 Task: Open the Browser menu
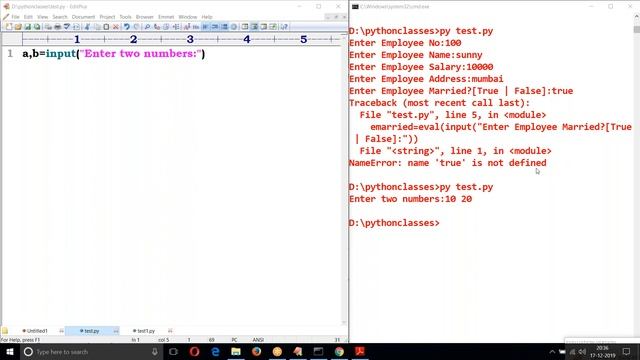[144, 17]
